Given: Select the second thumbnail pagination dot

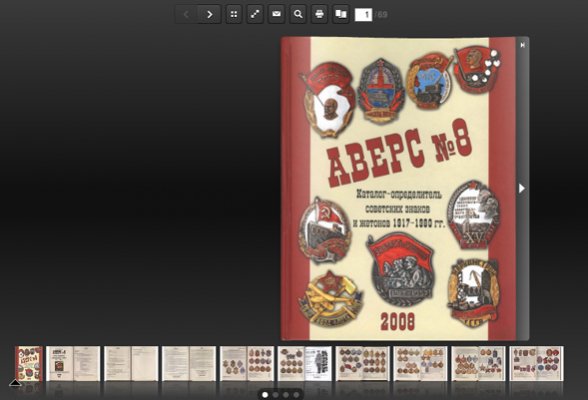Looking at the screenshot, I should 276,395.
